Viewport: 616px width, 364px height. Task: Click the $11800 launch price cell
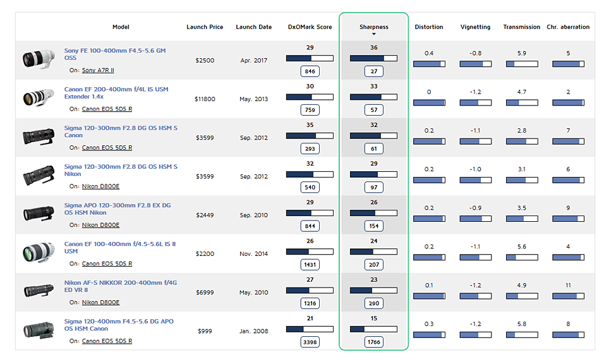(205, 99)
